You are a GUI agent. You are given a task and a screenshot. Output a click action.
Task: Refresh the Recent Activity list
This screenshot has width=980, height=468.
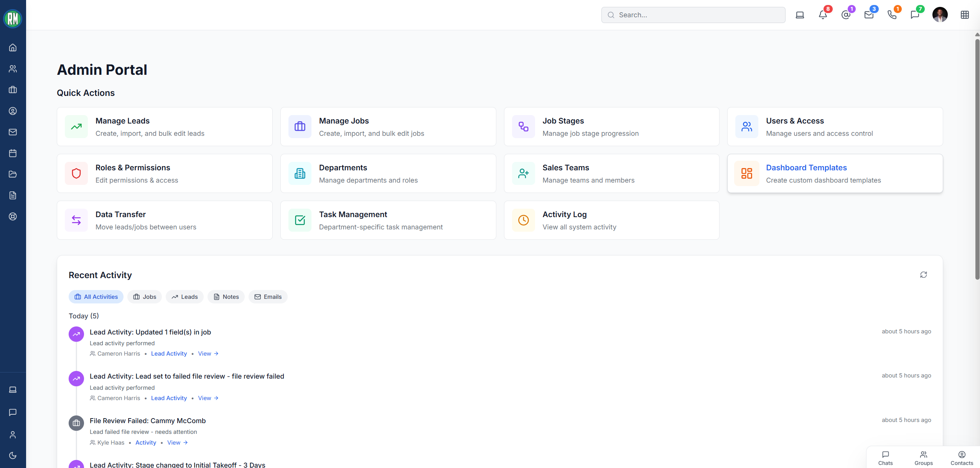coord(923,275)
